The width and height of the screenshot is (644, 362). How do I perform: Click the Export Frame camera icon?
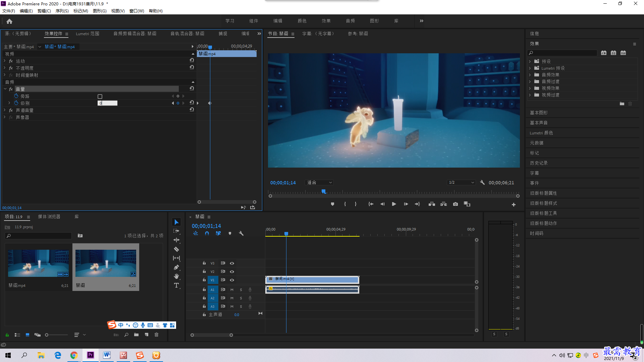[x=455, y=204]
